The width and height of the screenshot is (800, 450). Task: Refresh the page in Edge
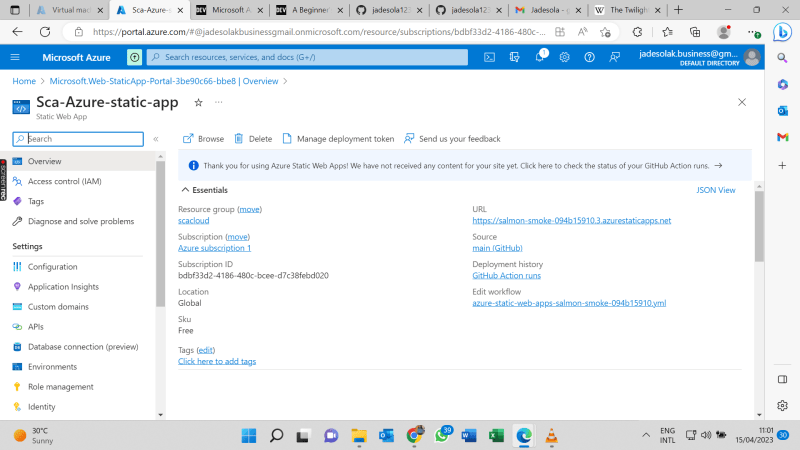[45, 32]
